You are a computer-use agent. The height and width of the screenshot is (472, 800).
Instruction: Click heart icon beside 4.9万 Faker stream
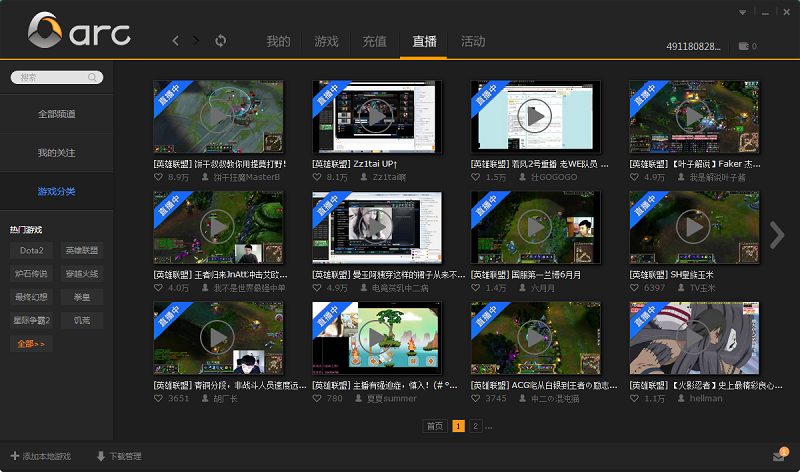[x=634, y=177]
